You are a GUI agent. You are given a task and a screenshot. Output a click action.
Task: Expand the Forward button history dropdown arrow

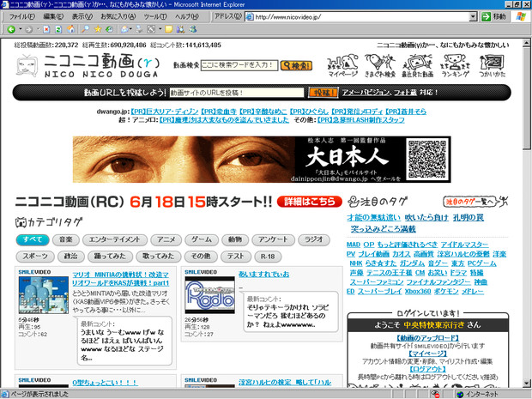pos(38,29)
